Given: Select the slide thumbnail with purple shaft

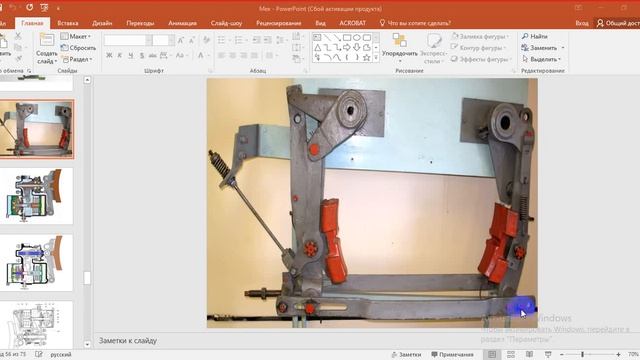Looking at the screenshot, I should pyautogui.click(x=36, y=262).
